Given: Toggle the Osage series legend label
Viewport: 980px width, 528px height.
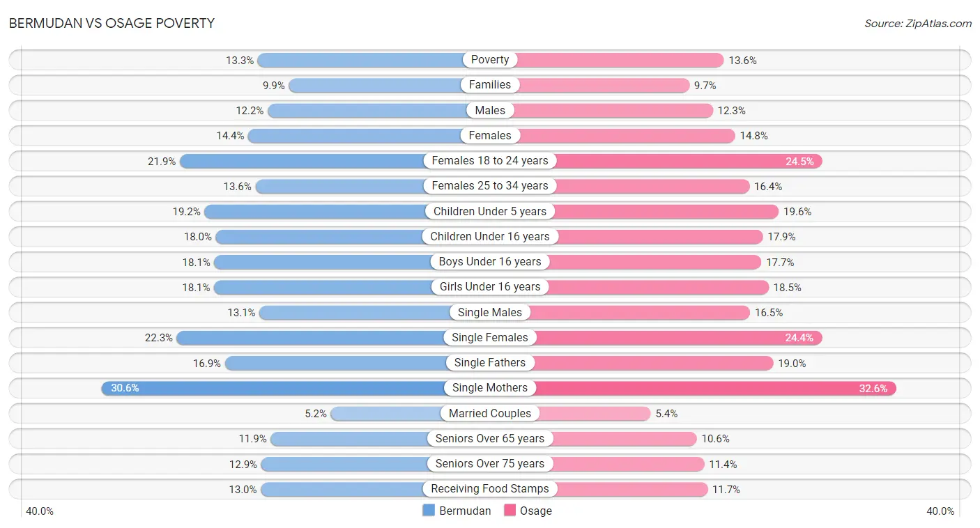Looking at the screenshot, I should click(x=536, y=511).
